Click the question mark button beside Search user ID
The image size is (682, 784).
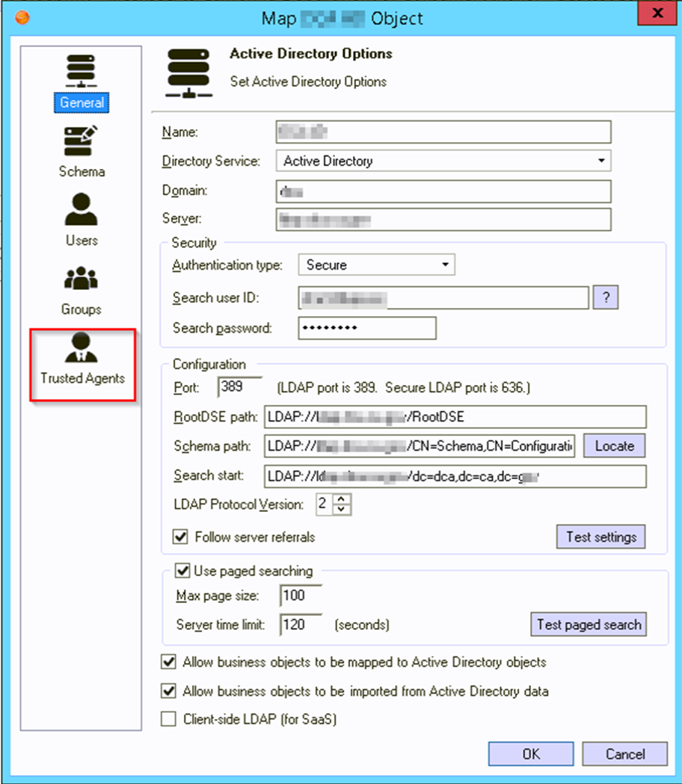point(606,298)
